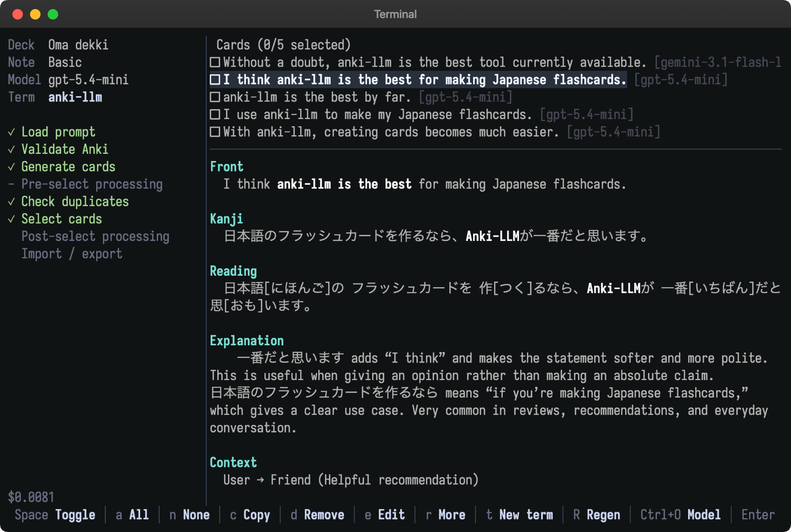
Task: Click 'Ctrl+O Model' shortcut
Action: click(x=680, y=515)
